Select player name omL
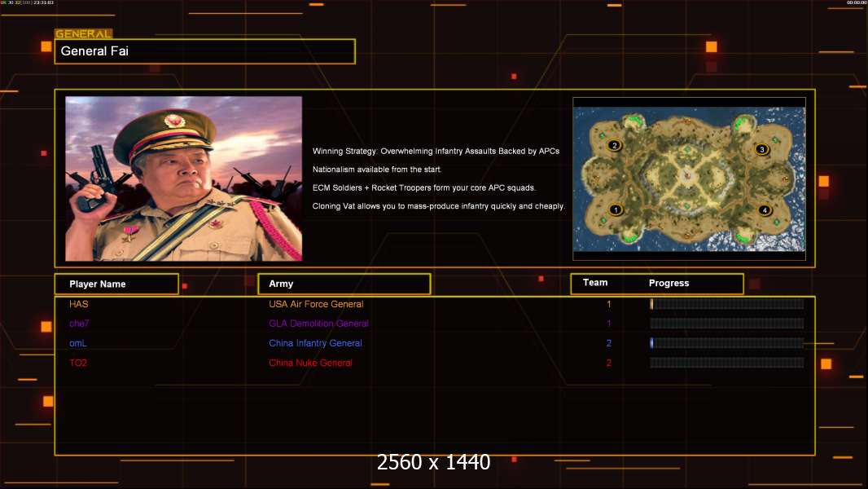 point(78,343)
